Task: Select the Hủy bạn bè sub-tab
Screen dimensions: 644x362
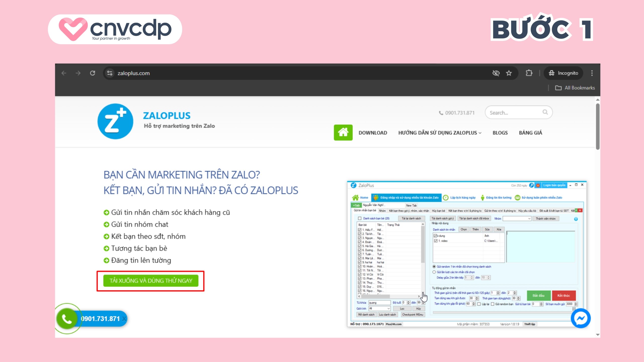Action: click(x=438, y=211)
